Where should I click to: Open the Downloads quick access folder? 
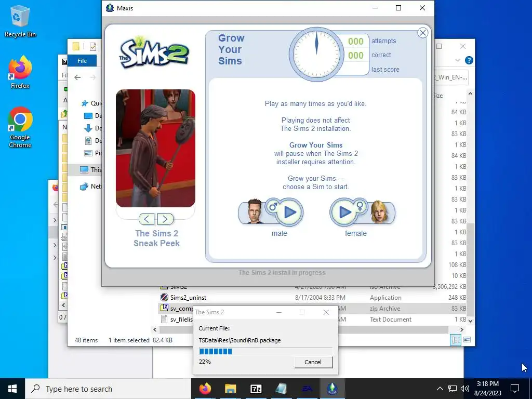click(x=92, y=128)
